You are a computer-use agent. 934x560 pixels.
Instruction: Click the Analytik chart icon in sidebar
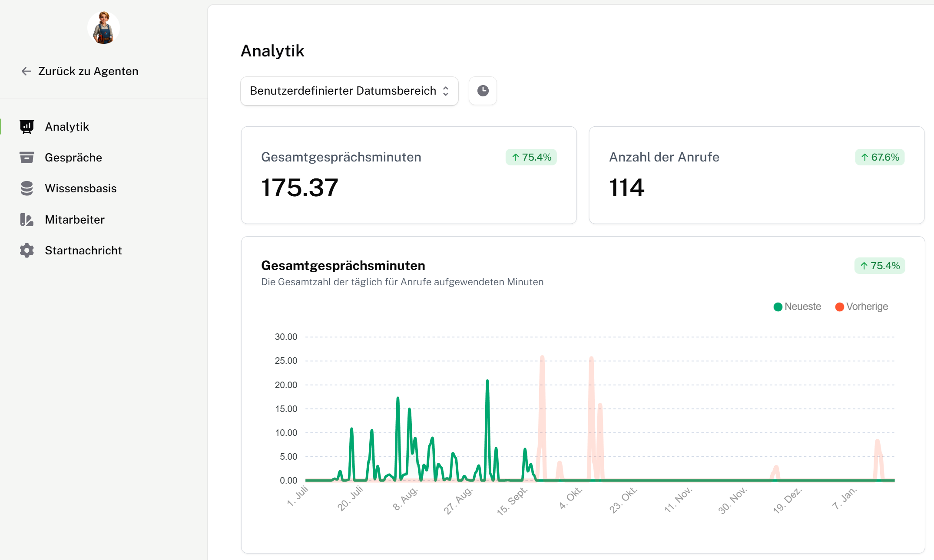(26, 127)
